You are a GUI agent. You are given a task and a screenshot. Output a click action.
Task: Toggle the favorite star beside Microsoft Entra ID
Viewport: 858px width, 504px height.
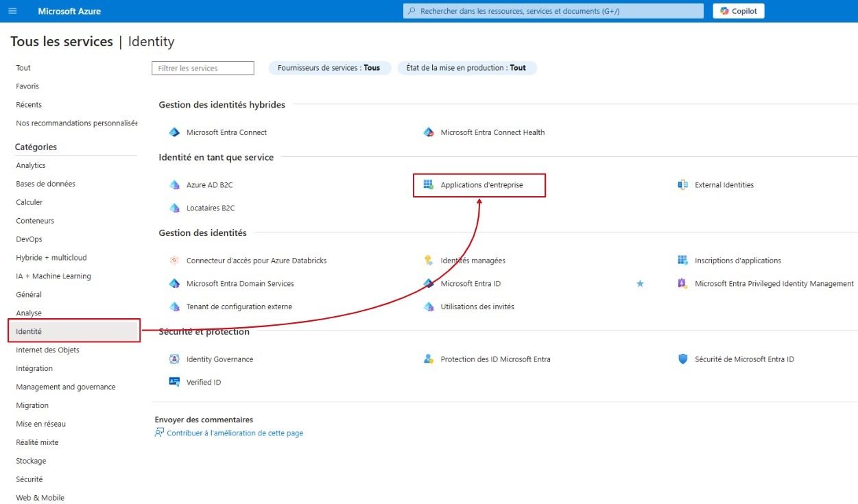pos(640,284)
